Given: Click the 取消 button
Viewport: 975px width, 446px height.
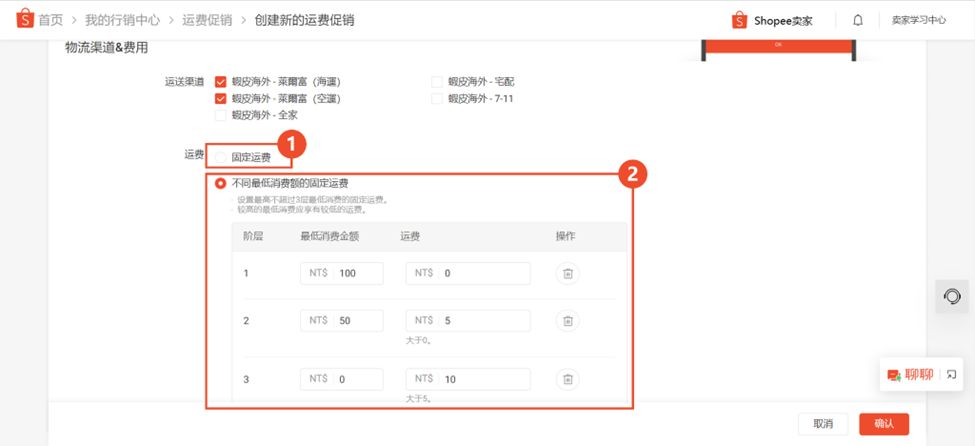Looking at the screenshot, I should 823,424.
